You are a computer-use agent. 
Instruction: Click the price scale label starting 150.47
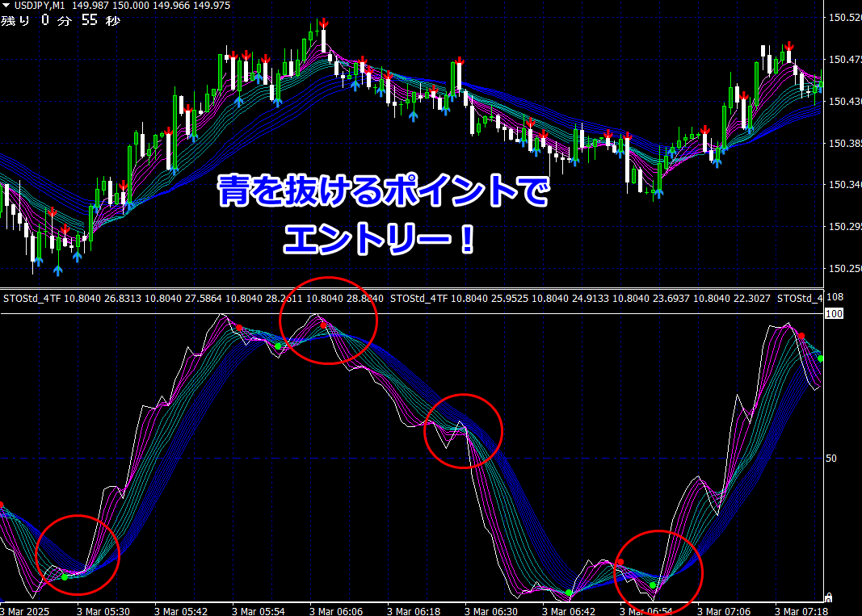click(845, 60)
